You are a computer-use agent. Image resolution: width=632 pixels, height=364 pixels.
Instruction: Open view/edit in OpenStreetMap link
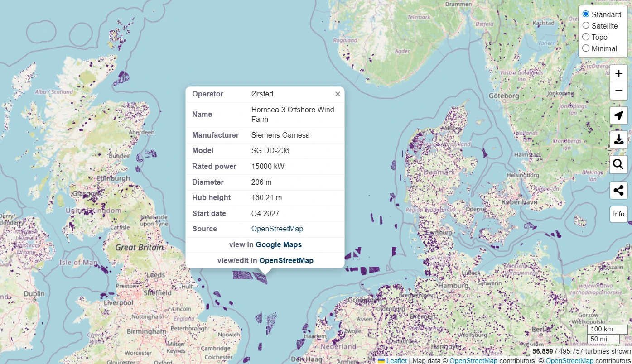(x=286, y=260)
